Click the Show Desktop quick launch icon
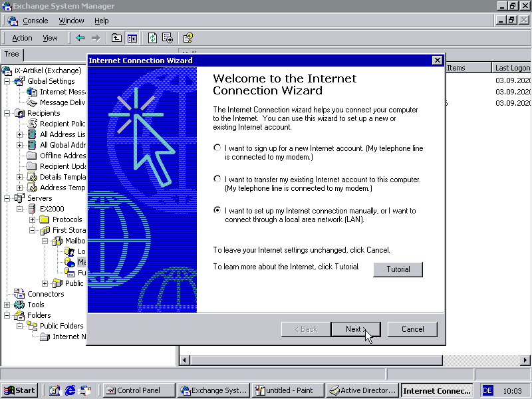 pyautogui.click(x=55, y=390)
